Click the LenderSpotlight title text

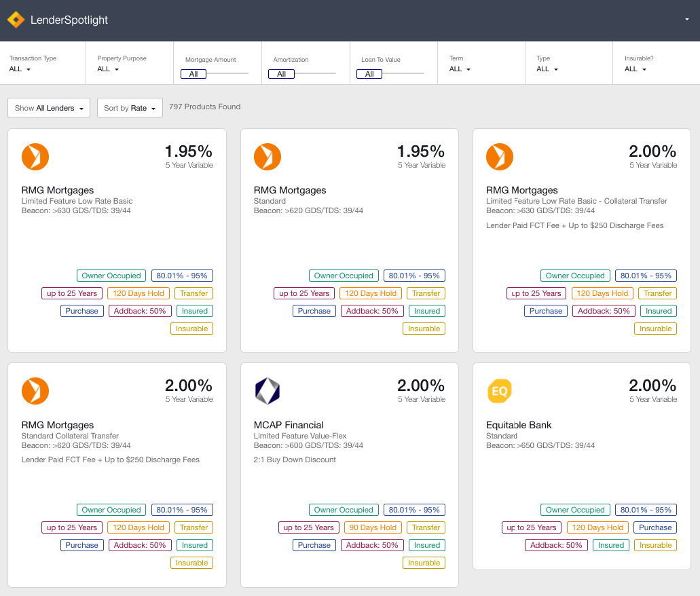(69, 20)
